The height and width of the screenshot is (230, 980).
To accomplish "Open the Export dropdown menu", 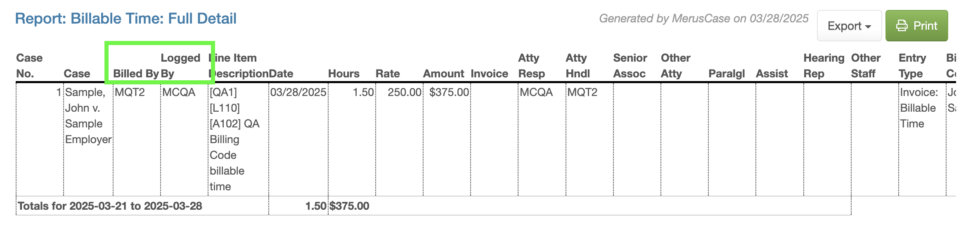I will point(849,26).
